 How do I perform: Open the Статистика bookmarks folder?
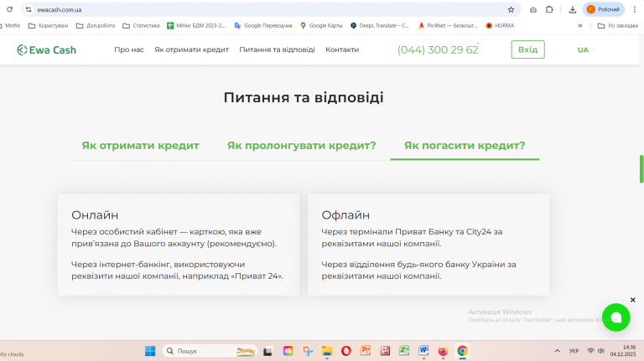(141, 25)
